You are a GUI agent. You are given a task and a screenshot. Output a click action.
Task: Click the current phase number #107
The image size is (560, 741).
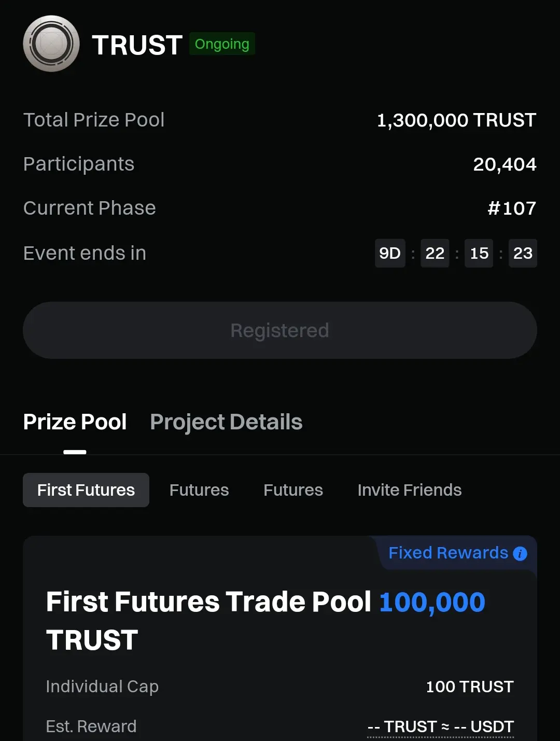(512, 208)
